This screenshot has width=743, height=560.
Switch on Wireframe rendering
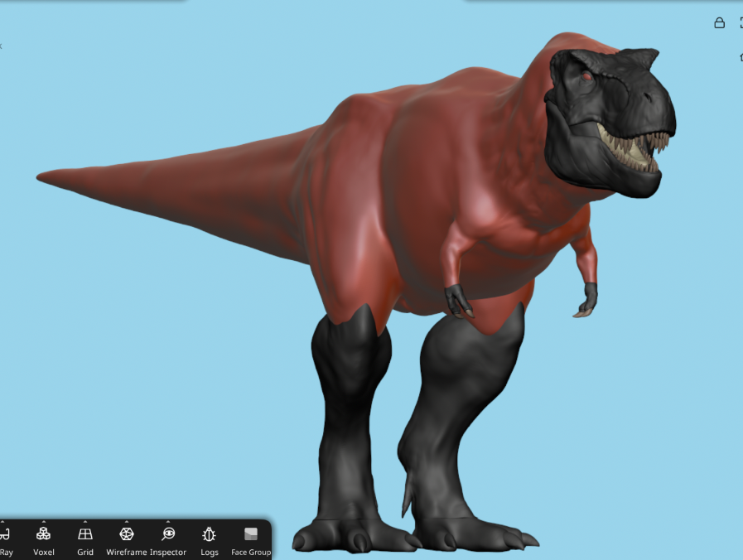[127, 540]
